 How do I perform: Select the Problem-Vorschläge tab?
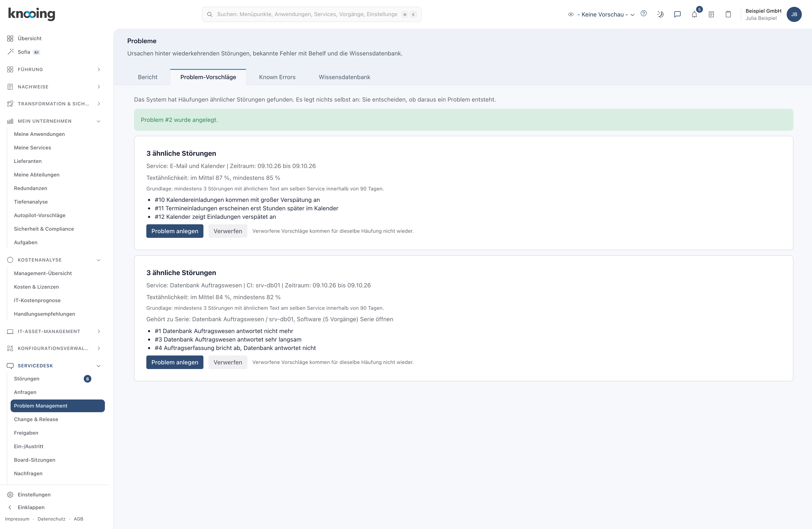tap(208, 77)
